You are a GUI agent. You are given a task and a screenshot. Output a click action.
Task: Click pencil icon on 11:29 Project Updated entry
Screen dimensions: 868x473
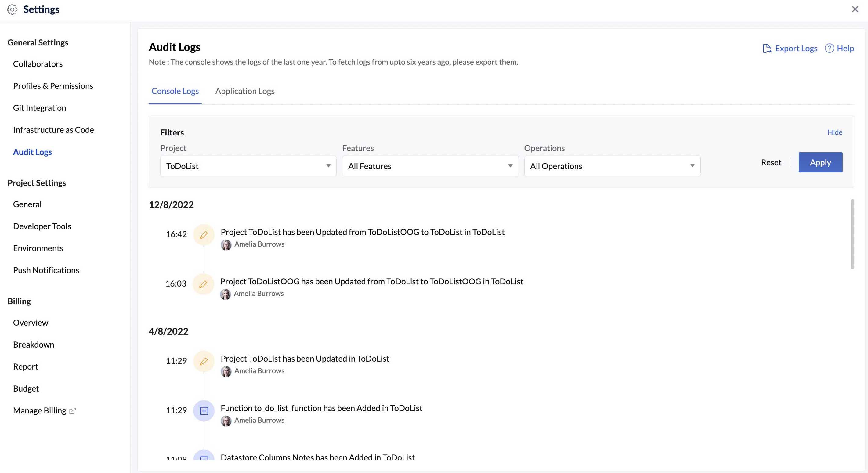click(204, 361)
